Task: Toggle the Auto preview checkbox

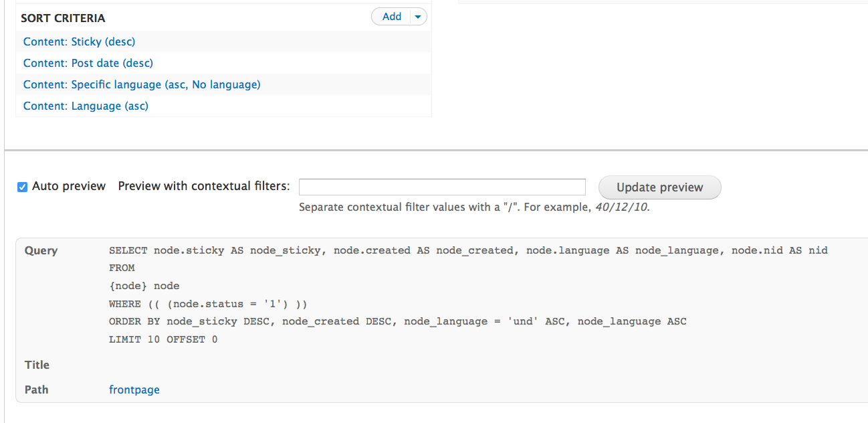Action: (x=22, y=187)
